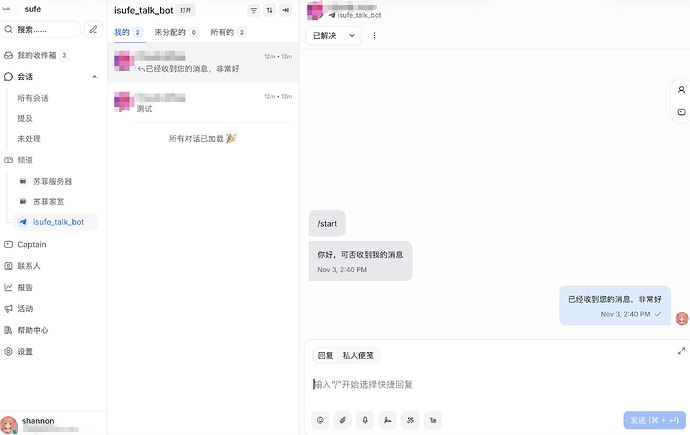Image resolution: width=690 pixels, height=435 pixels.
Task: Open the 已解决 status dropdown arrow
Action: pyautogui.click(x=352, y=36)
